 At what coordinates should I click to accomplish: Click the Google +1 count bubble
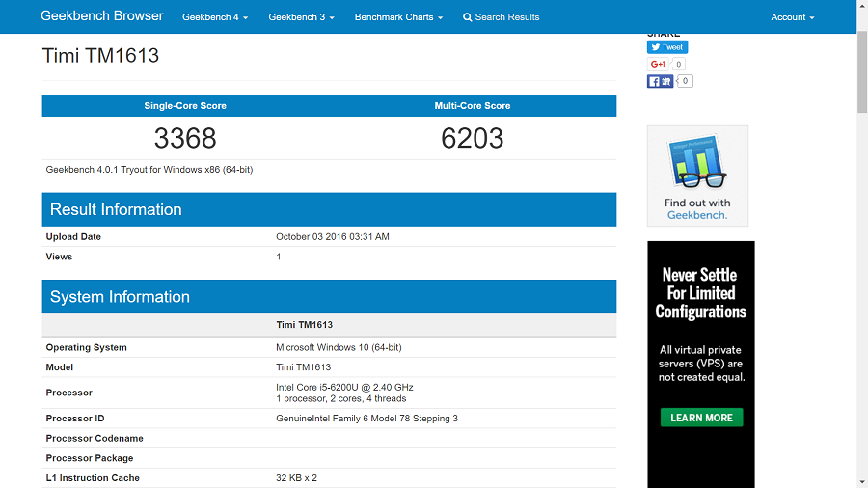click(x=679, y=65)
